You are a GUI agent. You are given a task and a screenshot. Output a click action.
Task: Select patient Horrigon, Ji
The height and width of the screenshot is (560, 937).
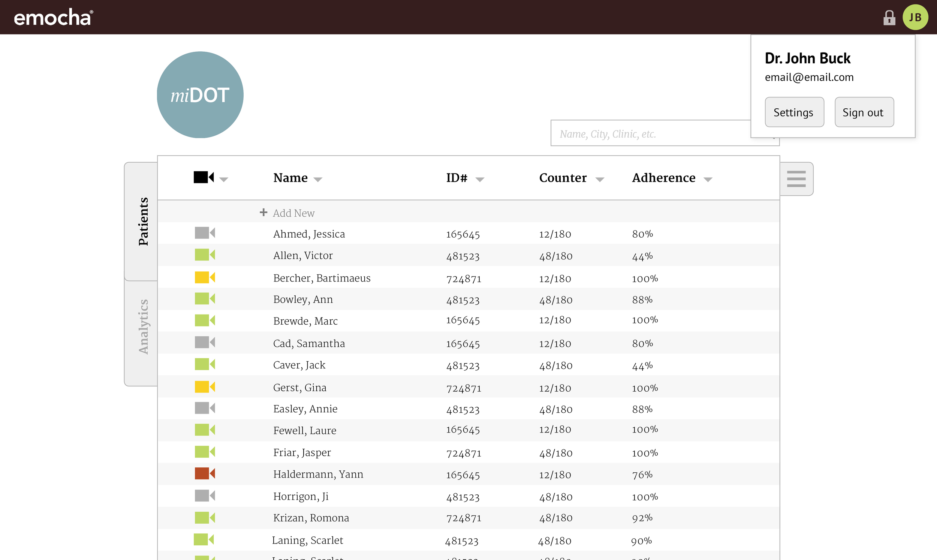tap(301, 496)
